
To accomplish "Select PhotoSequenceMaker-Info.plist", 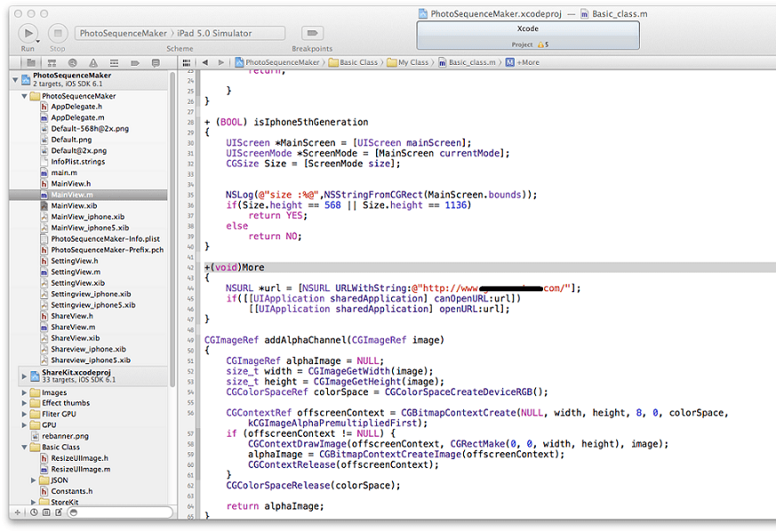I will click(105, 239).
